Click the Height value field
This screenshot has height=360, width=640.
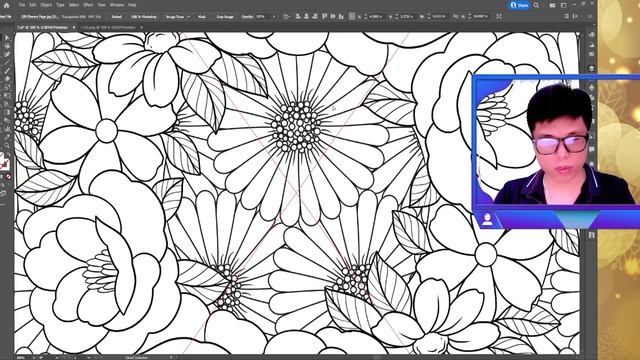[480, 17]
